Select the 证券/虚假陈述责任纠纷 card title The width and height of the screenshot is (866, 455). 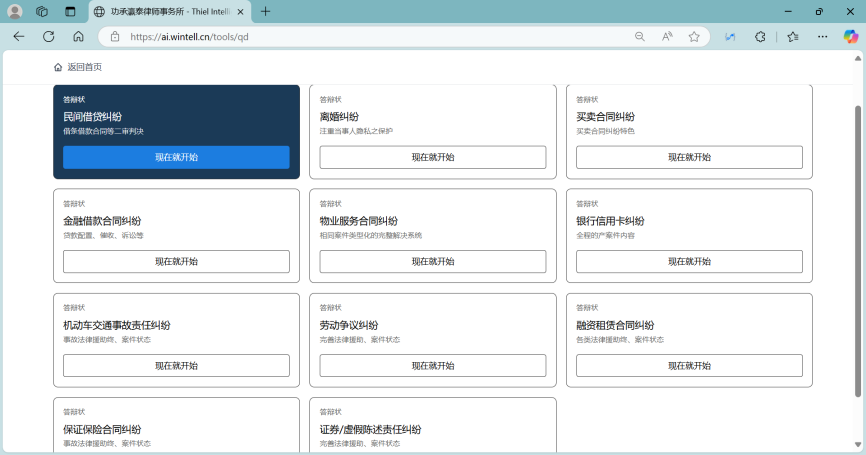(x=371, y=429)
